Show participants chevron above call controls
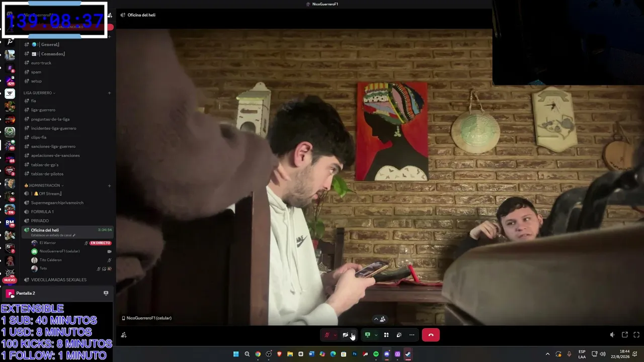Viewport: 644px width, 362px height. pos(379,319)
